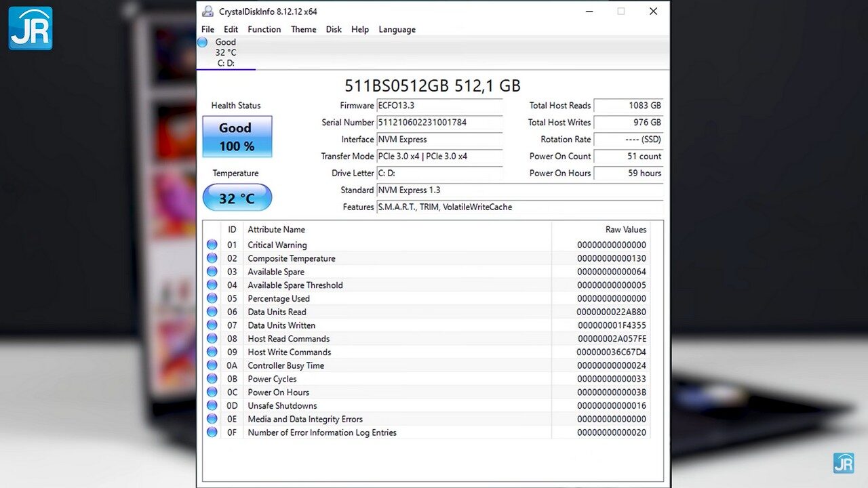The image size is (868, 488).
Task: Click the blue orb next to Available Spare
Action: point(212,272)
